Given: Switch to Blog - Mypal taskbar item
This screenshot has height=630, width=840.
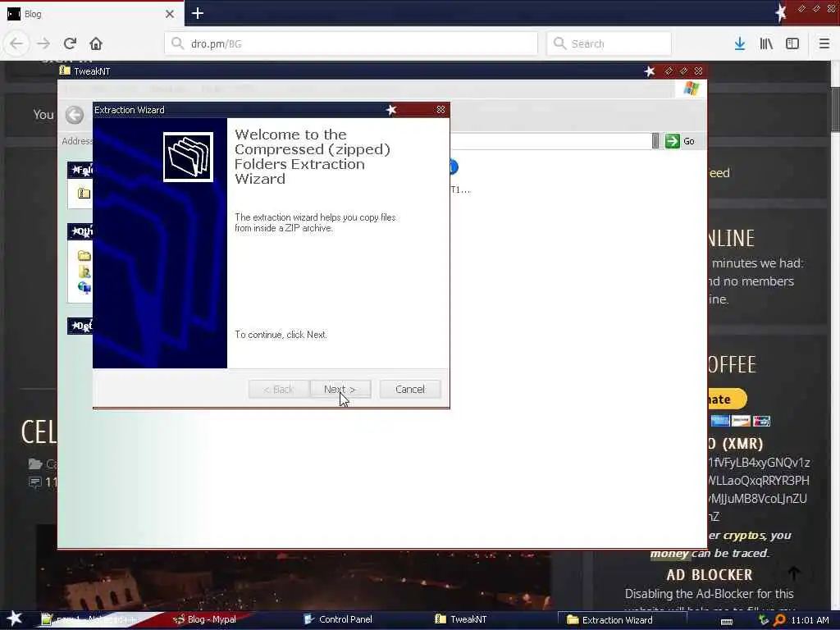Looking at the screenshot, I should 205,619.
